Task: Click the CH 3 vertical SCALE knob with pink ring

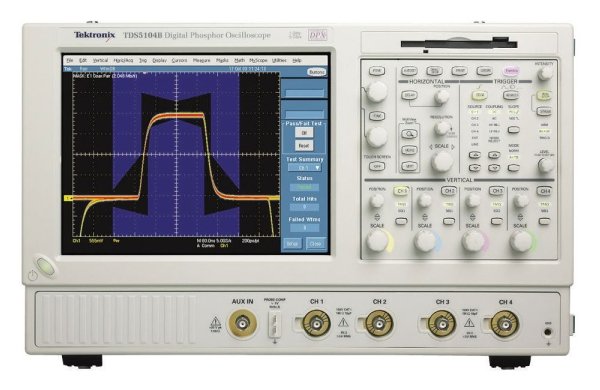Action: [473, 242]
